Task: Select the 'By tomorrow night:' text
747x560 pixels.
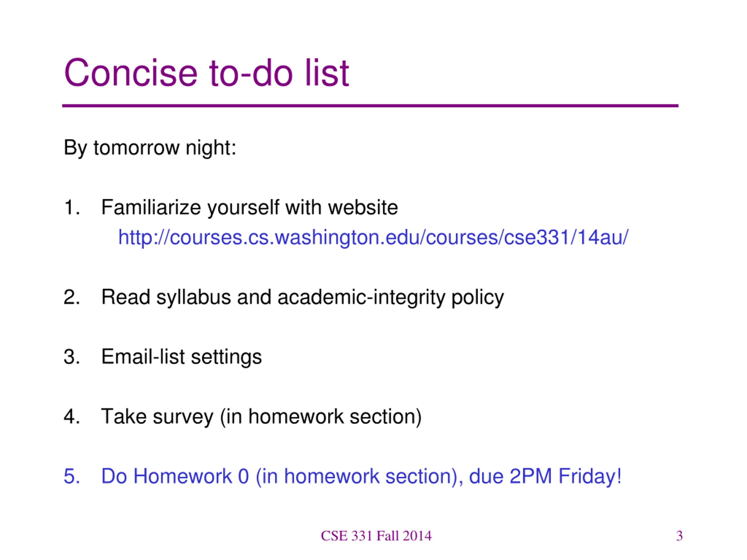Action: click(150, 148)
